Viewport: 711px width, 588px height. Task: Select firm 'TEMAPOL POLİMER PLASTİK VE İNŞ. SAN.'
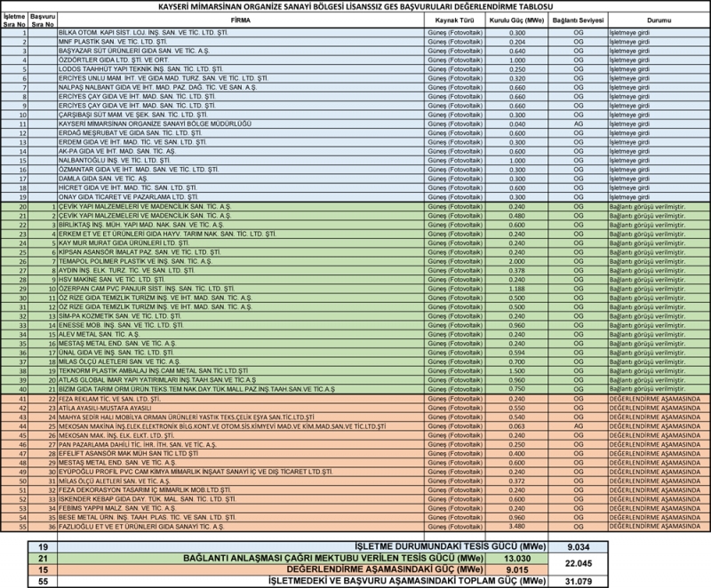(135, 261)
